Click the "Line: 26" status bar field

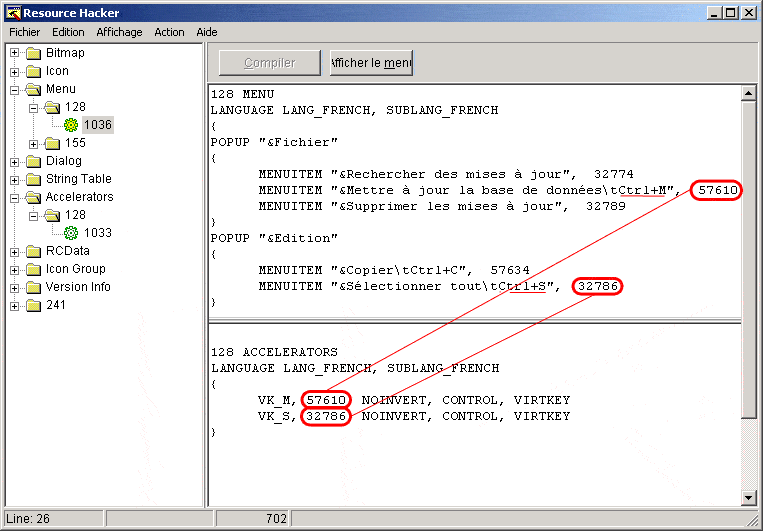click(54, 519)
